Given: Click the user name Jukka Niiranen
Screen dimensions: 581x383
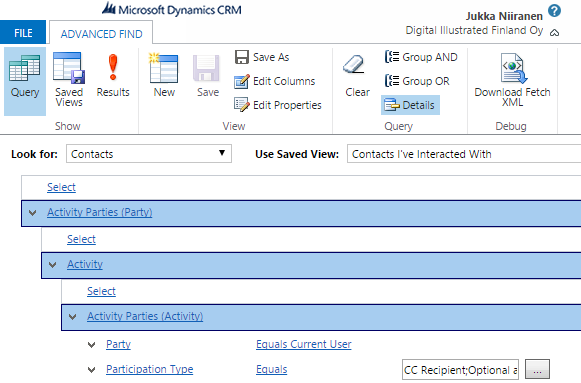Looking at the screenshot, I should pos(504,16).
